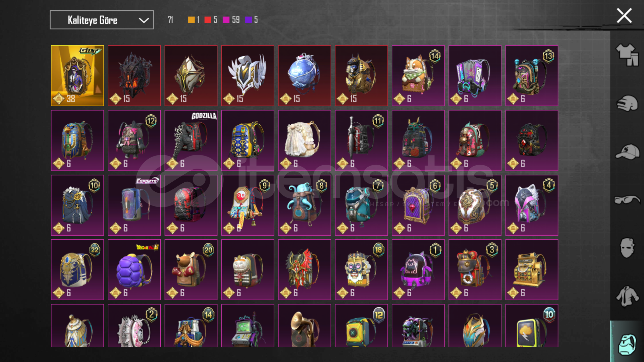Viewport: 644px width, 362px height.
Task: Click the orange quality color swatch
Action: tap(191, 20)
